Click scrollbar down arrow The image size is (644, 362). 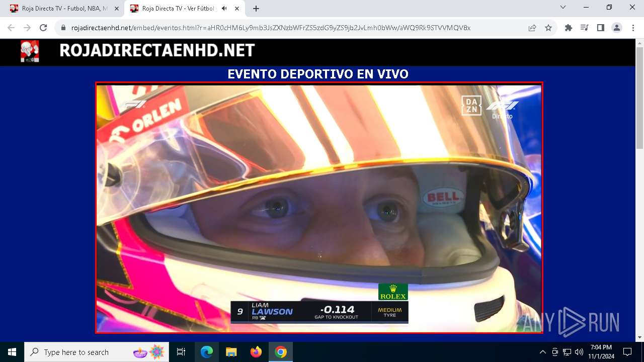click(639, 337)
